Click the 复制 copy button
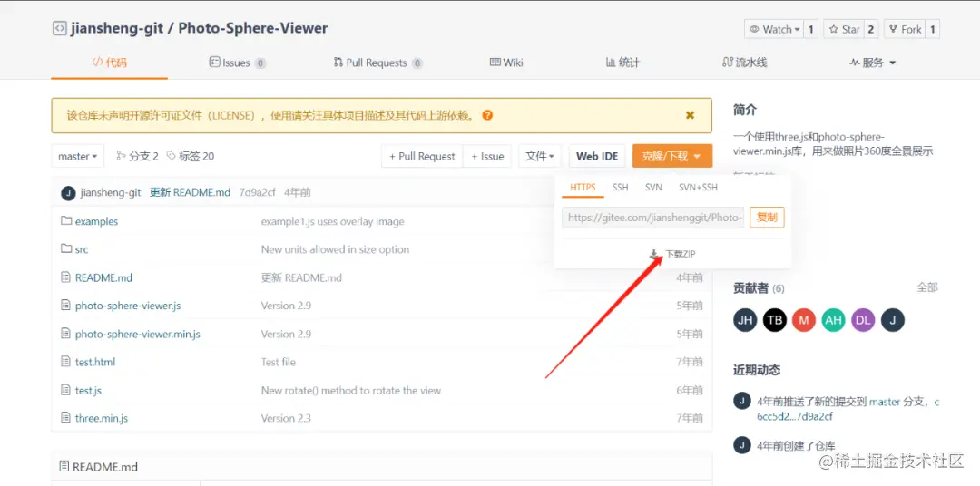 click(767, 217)
